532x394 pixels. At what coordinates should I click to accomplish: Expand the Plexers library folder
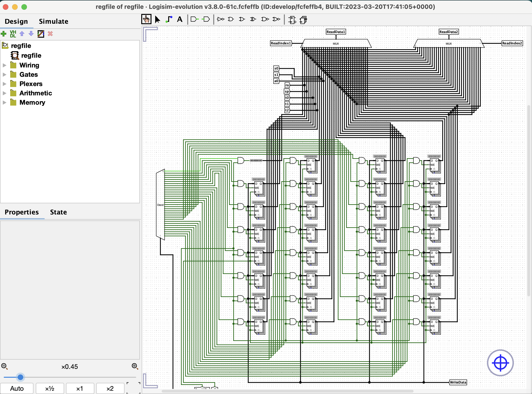pyautogui.click(x=4, y=84)
